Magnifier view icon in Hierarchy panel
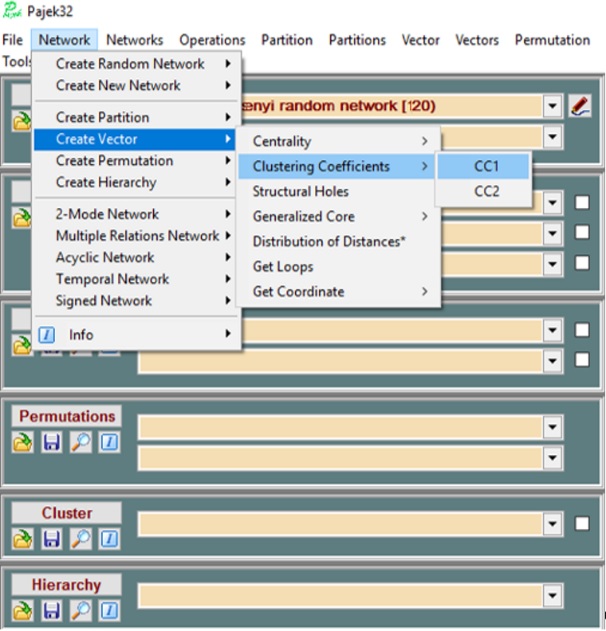The image size is (606, 631). [80, 611]
